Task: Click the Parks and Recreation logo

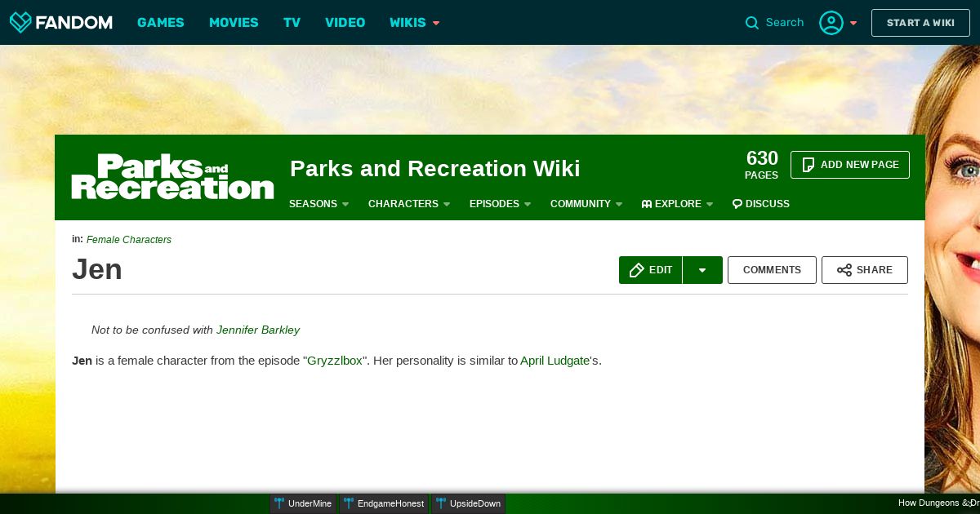Action: [172, 176]
